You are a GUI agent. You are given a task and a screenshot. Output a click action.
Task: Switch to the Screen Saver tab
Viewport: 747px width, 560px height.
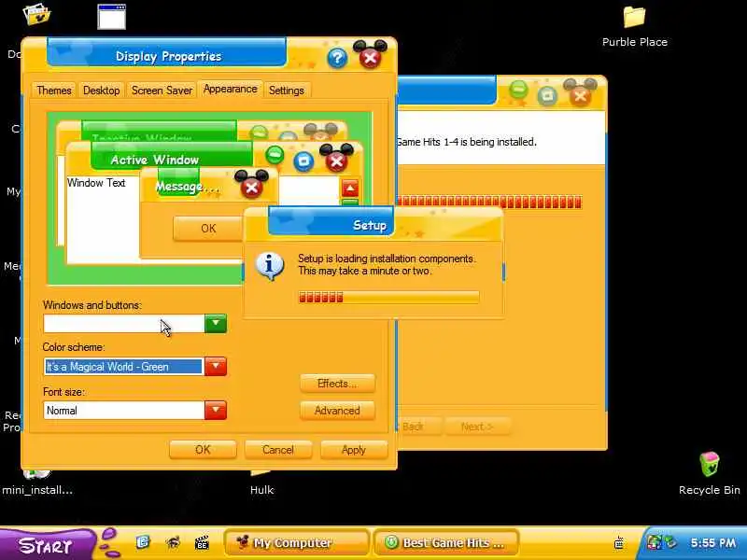pyautogui.click(x=162, y=91)
